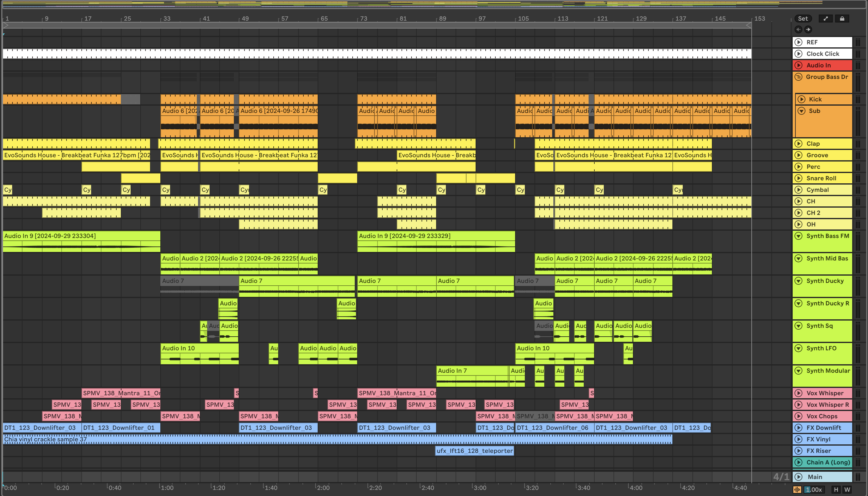This screenshot has height=496, width=868.
Task: Collapse the Synth Bass FM track arrow
Action: (x=798, y=236)
